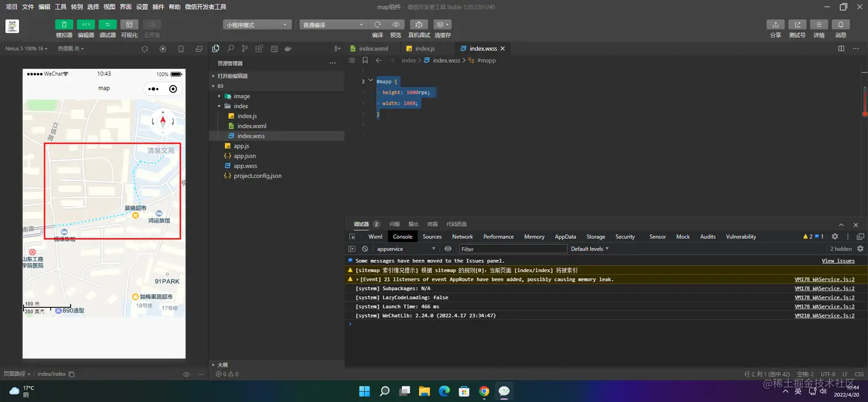This screenshot has height=402, width=868.
Task: Open the 项目 menu
Action: click(x=11, y=7)
